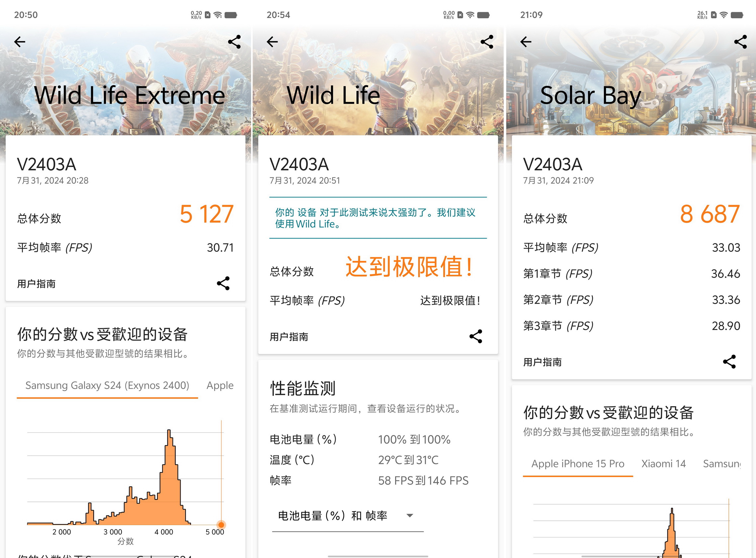Screen dimensions: 756x558
Task: Open 用户指南 in Solar Bay card
Action: coord(543,362)
